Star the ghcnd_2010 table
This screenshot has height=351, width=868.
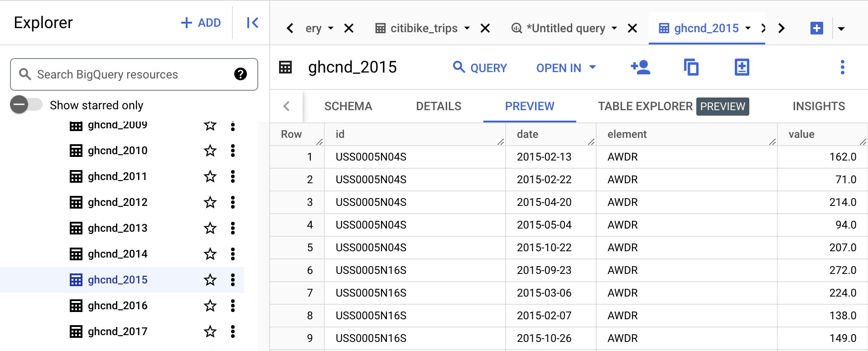click(x=210, y=151)
